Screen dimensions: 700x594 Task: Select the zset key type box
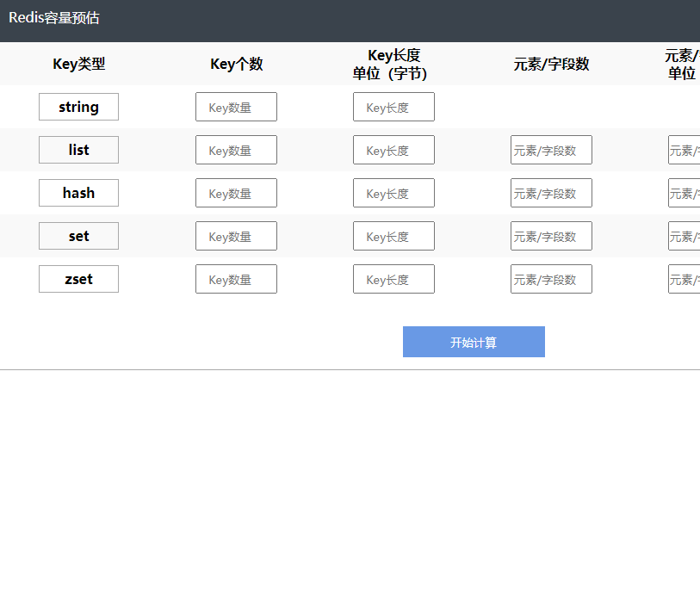click(78, 279)
